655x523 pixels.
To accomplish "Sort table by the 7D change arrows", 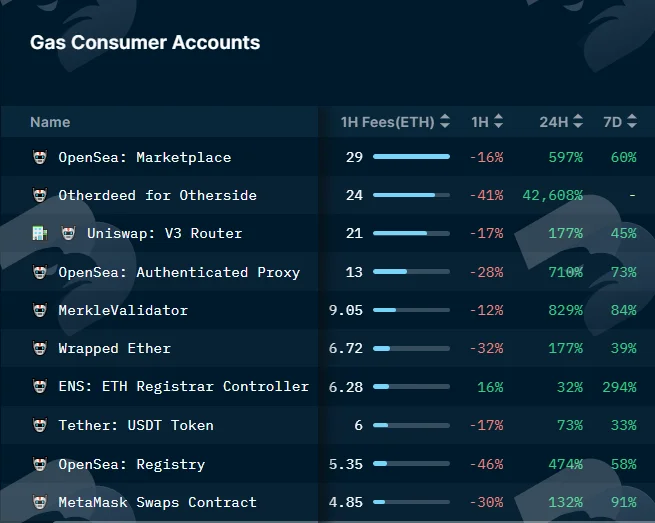I will click(632, 122).
